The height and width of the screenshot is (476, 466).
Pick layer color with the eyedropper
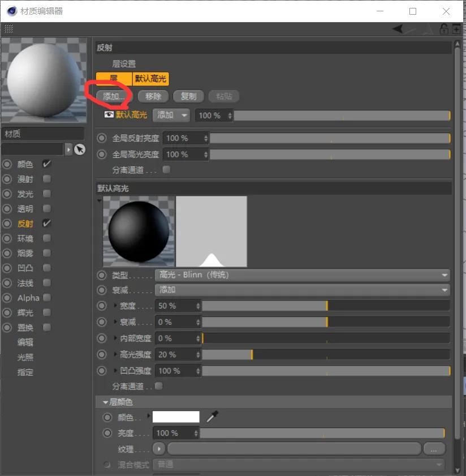(212, 417)
